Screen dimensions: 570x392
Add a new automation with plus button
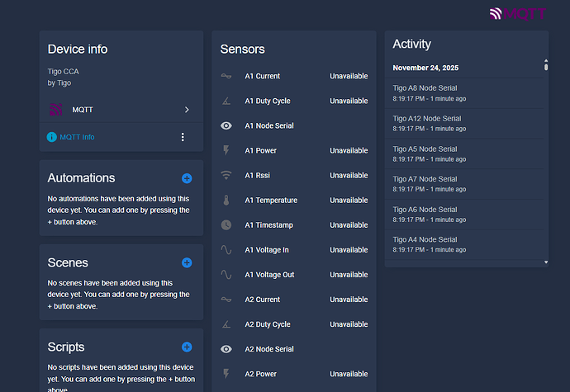click(x=187, y=178)
